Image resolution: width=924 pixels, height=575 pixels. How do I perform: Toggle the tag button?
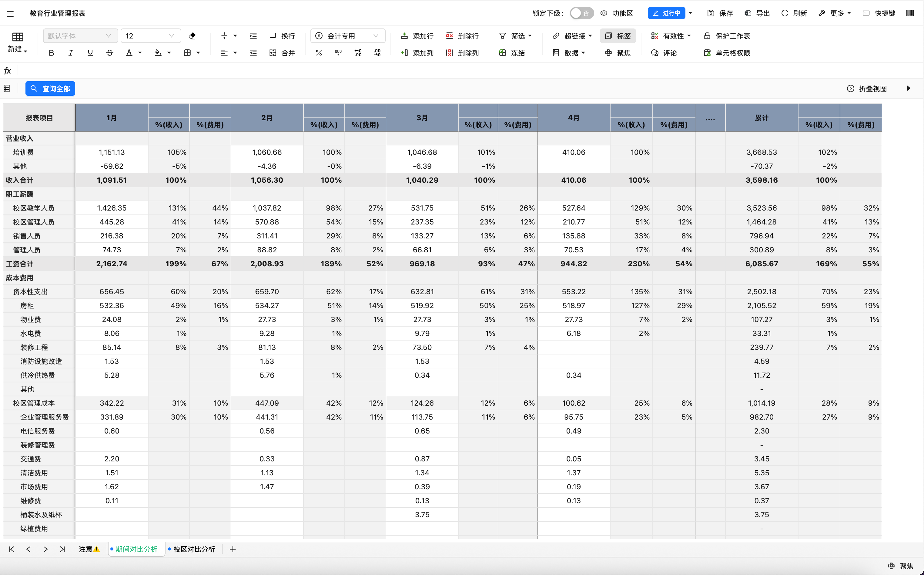[618, 36]
